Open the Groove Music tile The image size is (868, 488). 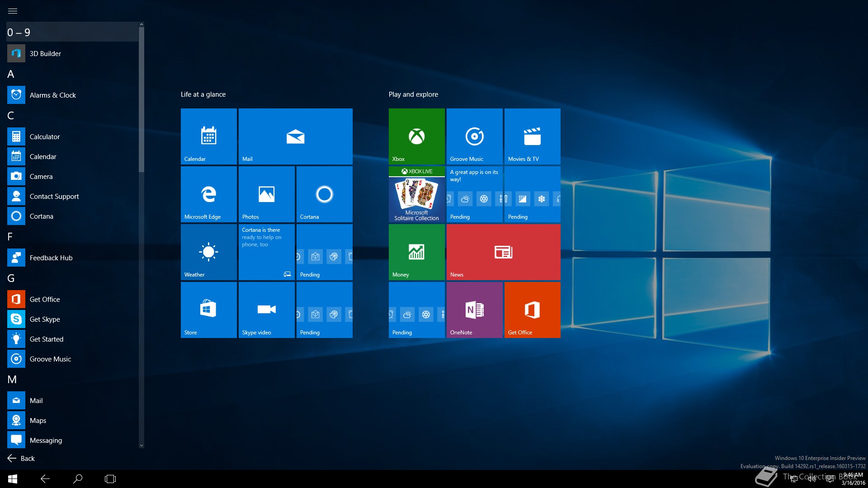[475, 136]
